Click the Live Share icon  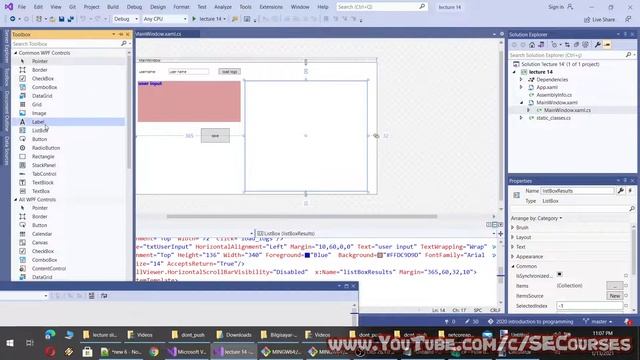click(587, 20)
